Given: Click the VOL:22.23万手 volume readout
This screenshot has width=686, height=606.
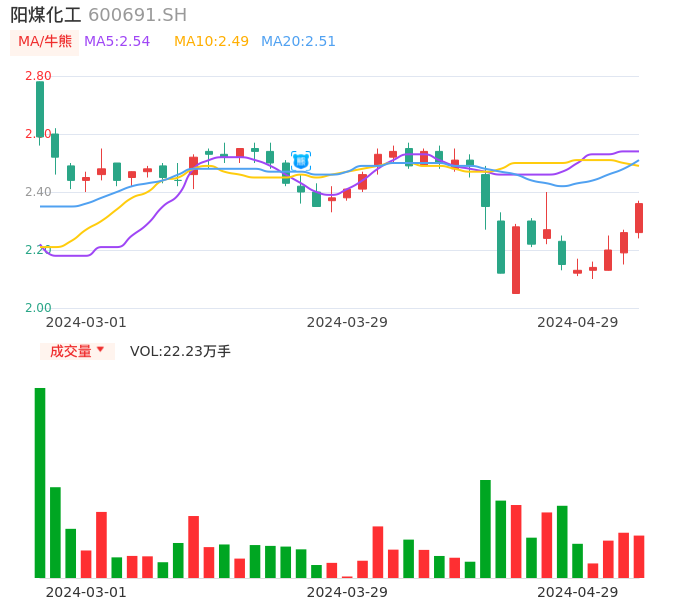Looking at the screenshot, I should [x=180, y=351].
